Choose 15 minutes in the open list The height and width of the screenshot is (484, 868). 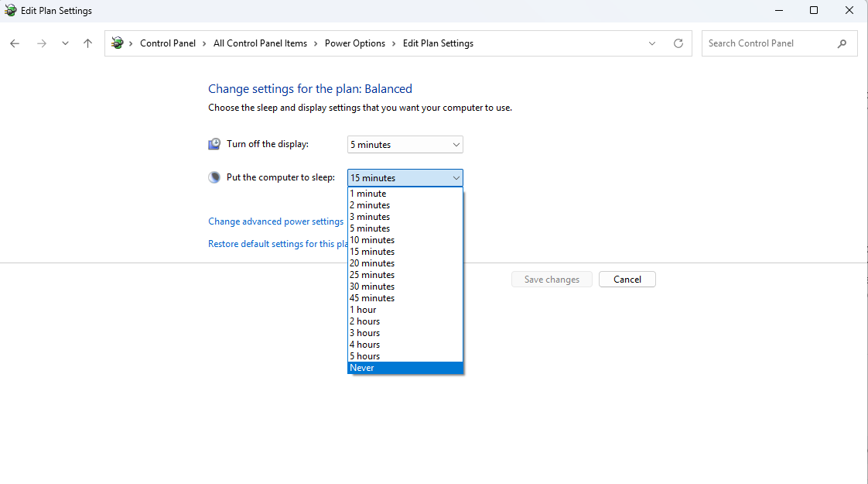point(405,252)
